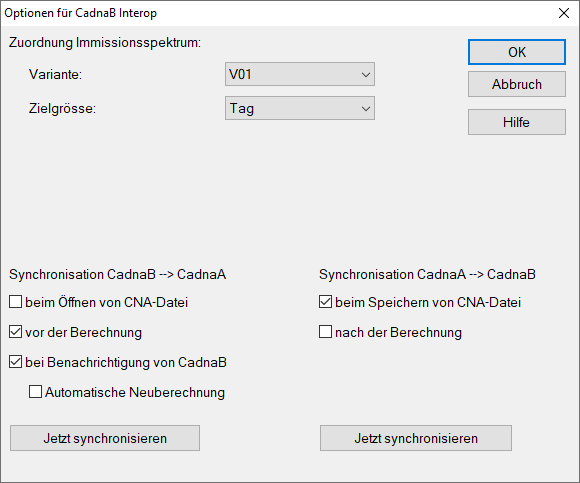Click the 'Synchronisation CadnaB --> CadnaA' heading

pos(118,274)
